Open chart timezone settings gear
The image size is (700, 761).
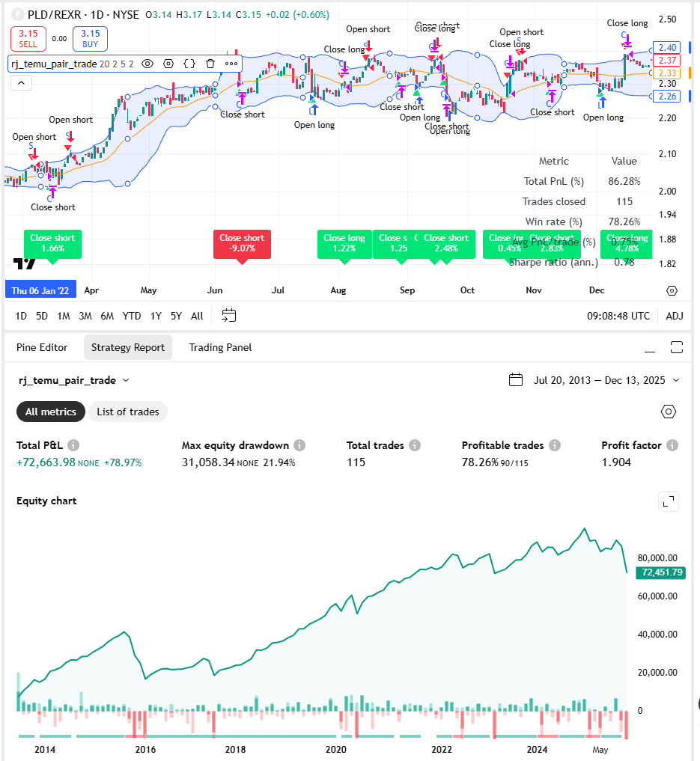pyautogui.click(x=672, y=290)
